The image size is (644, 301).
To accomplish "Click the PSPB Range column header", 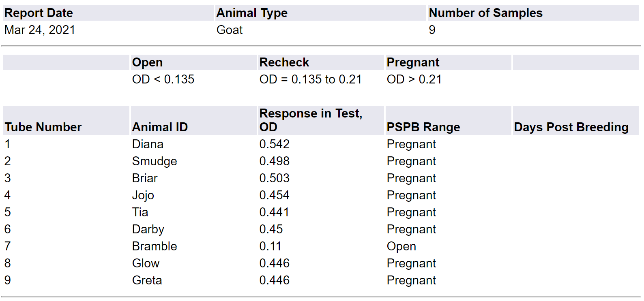I will click(423, 127).
